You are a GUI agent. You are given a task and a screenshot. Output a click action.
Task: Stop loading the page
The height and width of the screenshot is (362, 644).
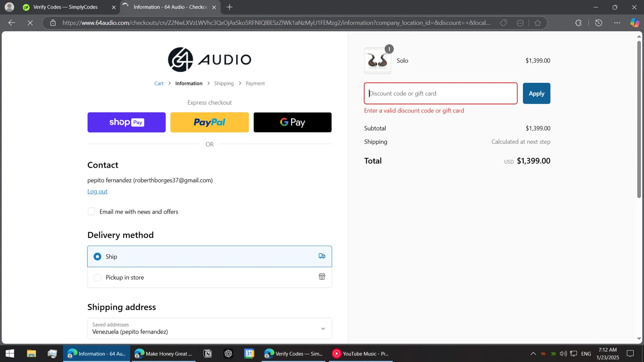pos(30,23)
